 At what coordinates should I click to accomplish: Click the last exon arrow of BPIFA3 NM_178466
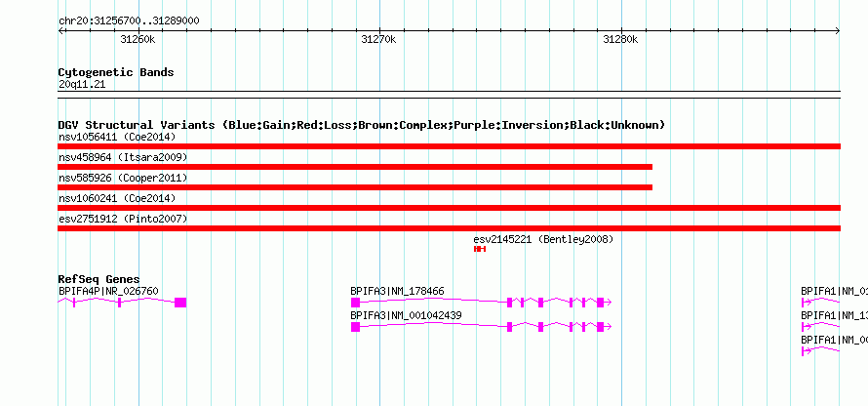point(604,303)
